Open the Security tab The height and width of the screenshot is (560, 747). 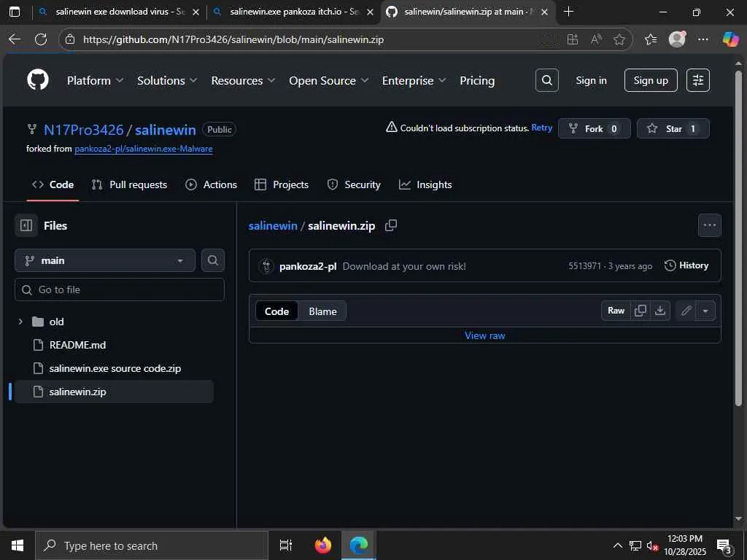click(x=354, y=184)
